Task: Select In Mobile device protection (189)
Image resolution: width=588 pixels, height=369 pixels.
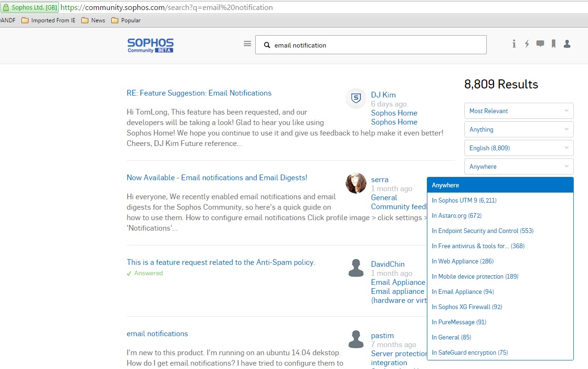Action: click(500, 276)
